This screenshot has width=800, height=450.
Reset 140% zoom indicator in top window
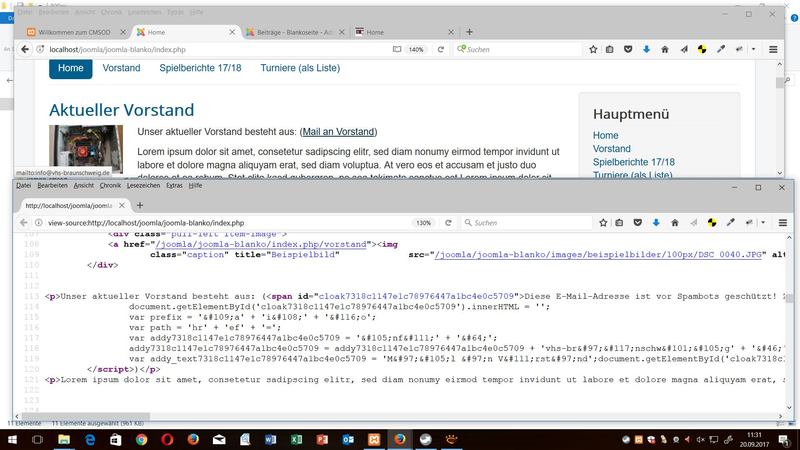[416, 49]
